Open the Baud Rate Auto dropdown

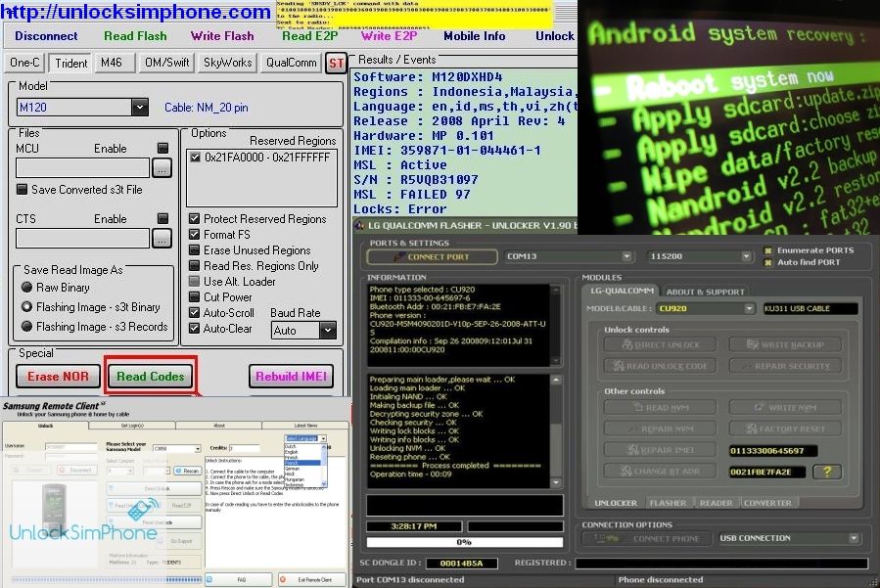pyautogui.click(x=328, y=331)
